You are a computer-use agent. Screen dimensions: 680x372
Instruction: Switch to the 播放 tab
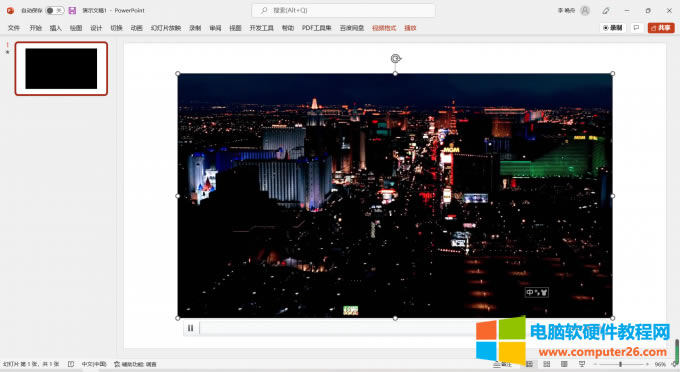pos(410,28)
